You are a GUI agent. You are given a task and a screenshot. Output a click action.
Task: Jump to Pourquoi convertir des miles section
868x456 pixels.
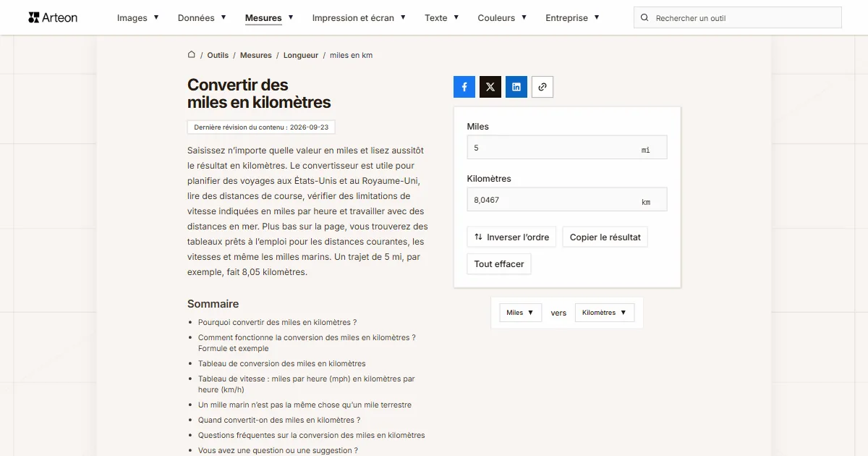point(278,322)
